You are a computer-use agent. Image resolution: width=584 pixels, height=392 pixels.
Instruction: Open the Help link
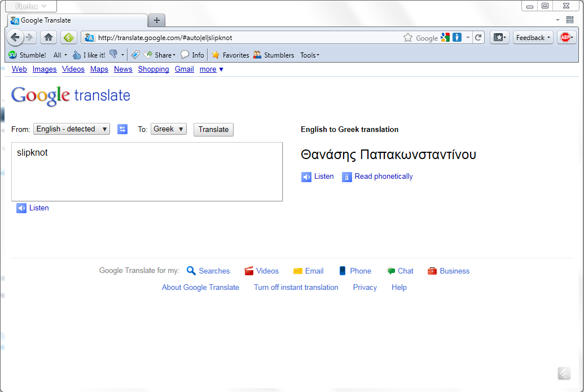tap(399, 288)
